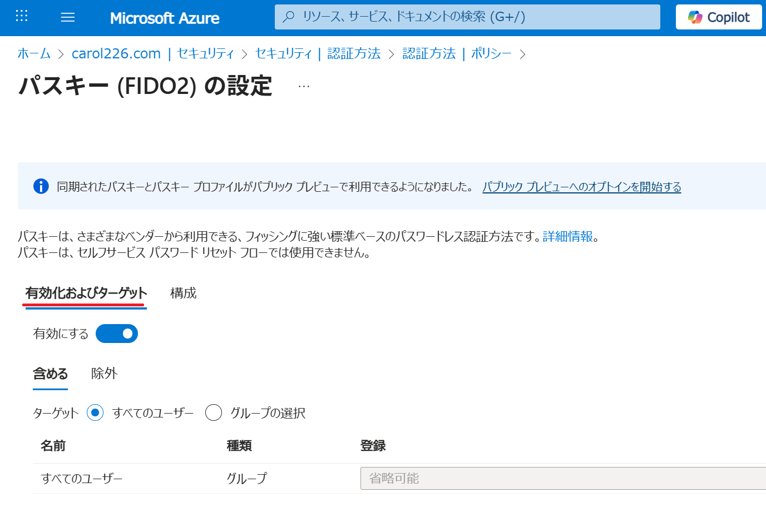Click the Copilot button
The height and width of the screenshot is (532, 766).
[719, 17]
